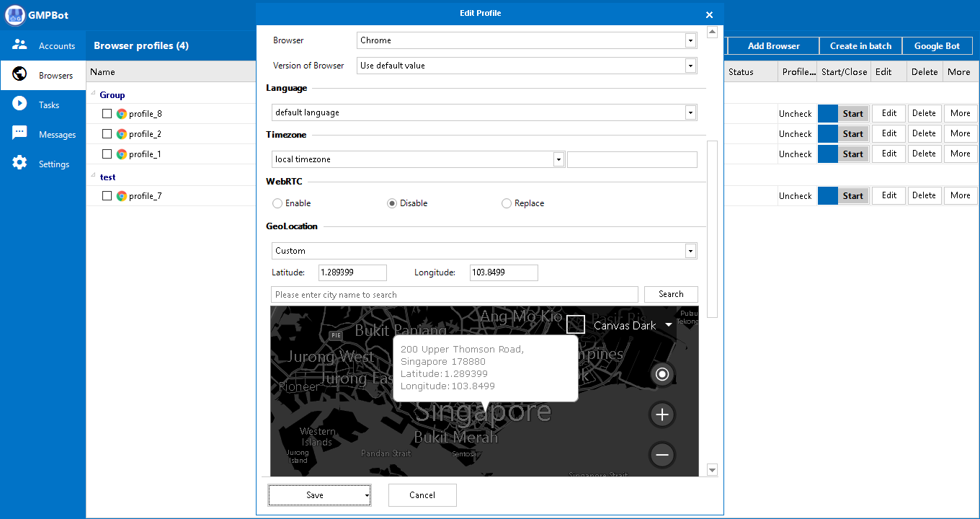Screen dimensions: 980x519
Task: Open the Version of Browser dropdown
Action: pos(690,66)
